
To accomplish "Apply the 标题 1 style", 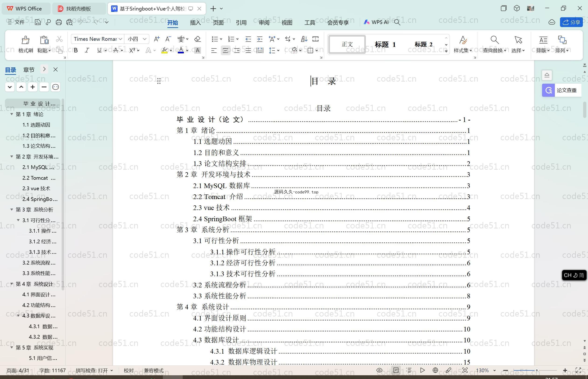I will 385,44.
